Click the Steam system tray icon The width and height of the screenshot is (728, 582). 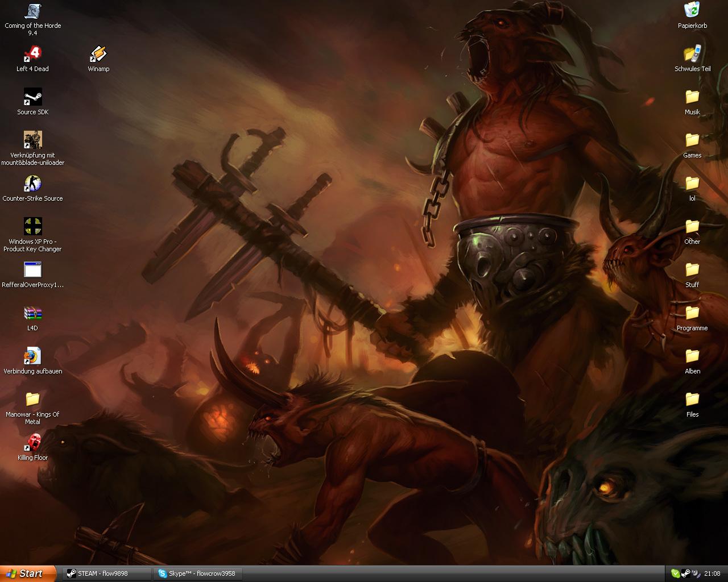tap(685, 573)
